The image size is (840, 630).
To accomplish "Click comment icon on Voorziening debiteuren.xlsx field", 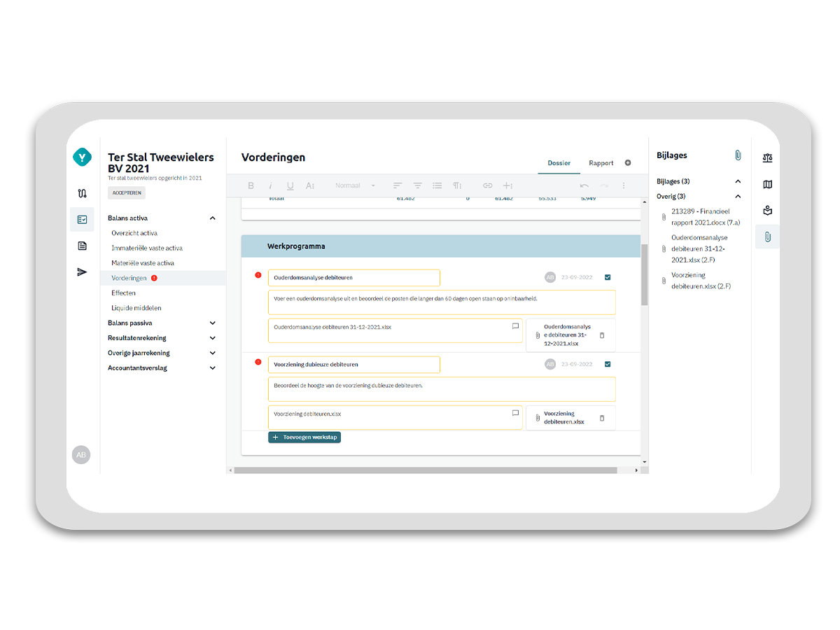I will (515, 413).
